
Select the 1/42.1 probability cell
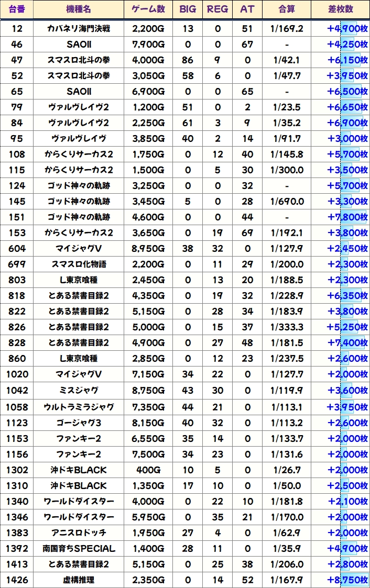(287, 60)
